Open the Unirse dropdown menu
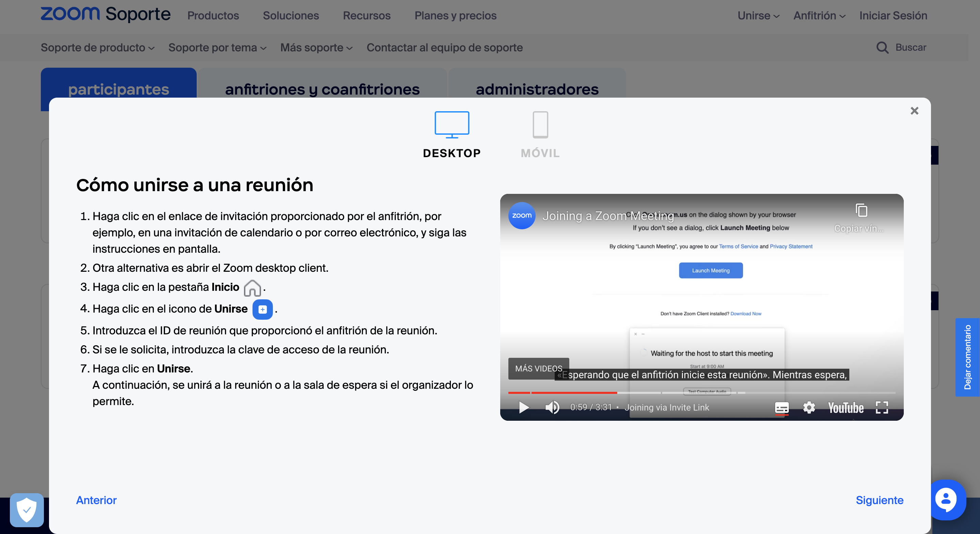This screenshot has width=980, height=534. coord(758,16)
